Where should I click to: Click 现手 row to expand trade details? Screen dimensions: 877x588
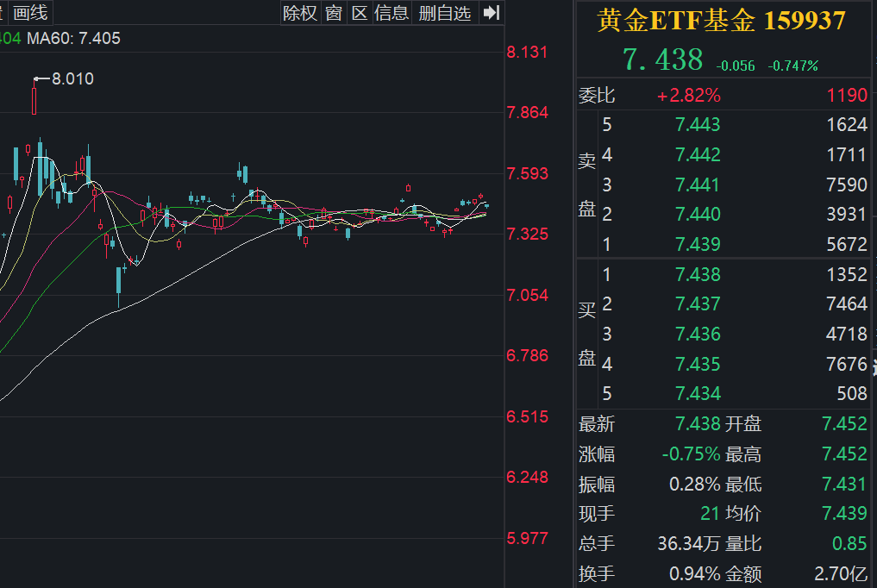tap(596, 512)
